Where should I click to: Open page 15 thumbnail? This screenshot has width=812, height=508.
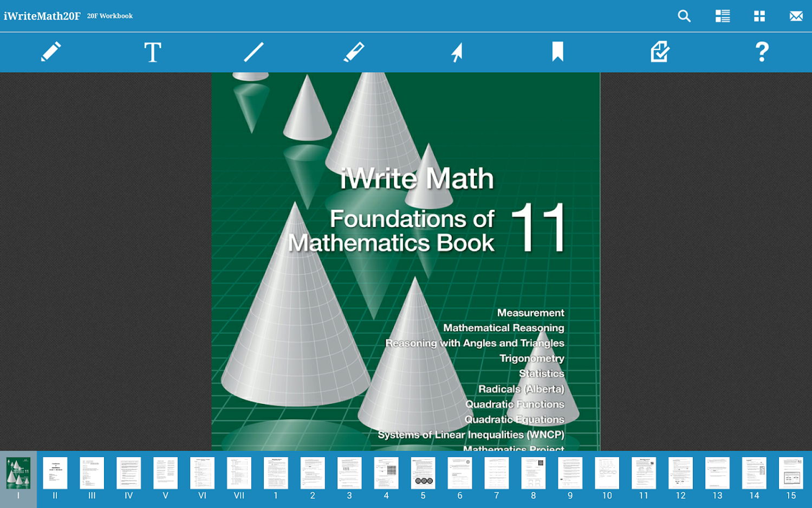[791, 473]
